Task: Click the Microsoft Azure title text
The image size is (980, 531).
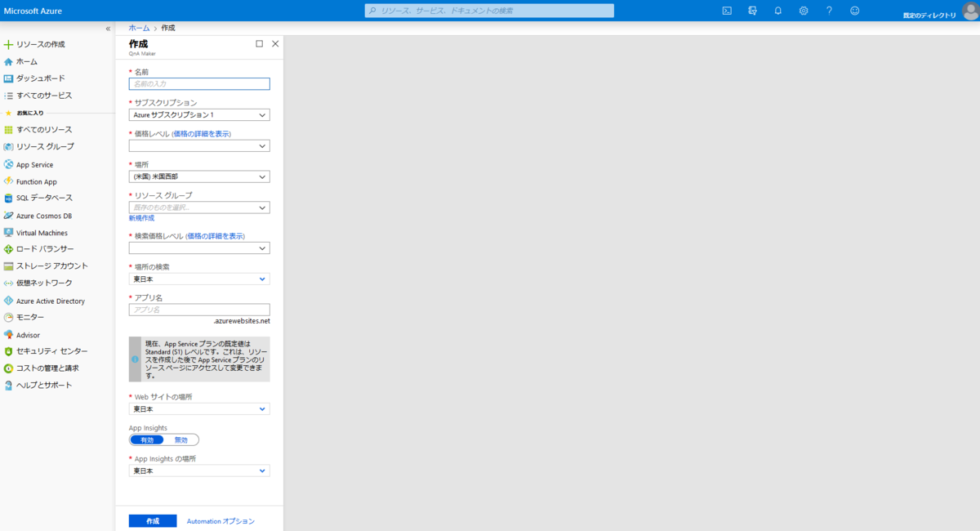Action: (x=33, y=11)
